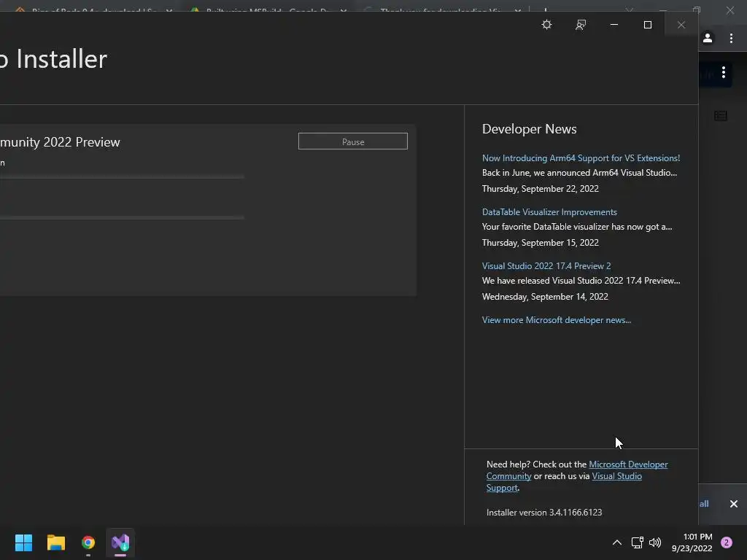Image resolution: width=747 pixels, height=560 pixels.
Task: Open the Microsoft Developer Community link
Action: pos(628,464)
